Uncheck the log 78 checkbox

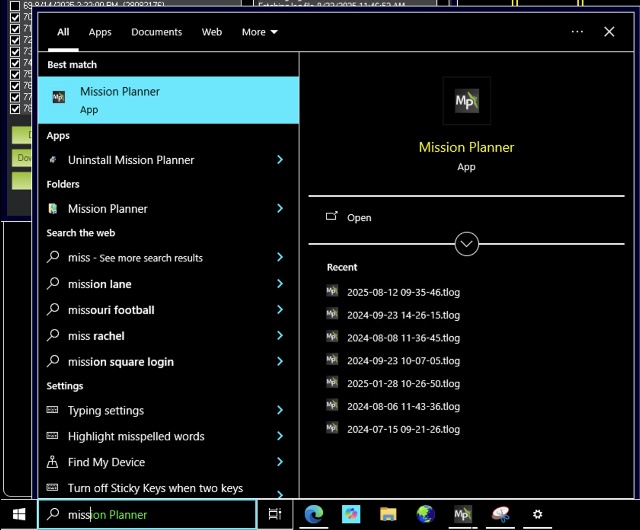14,108
